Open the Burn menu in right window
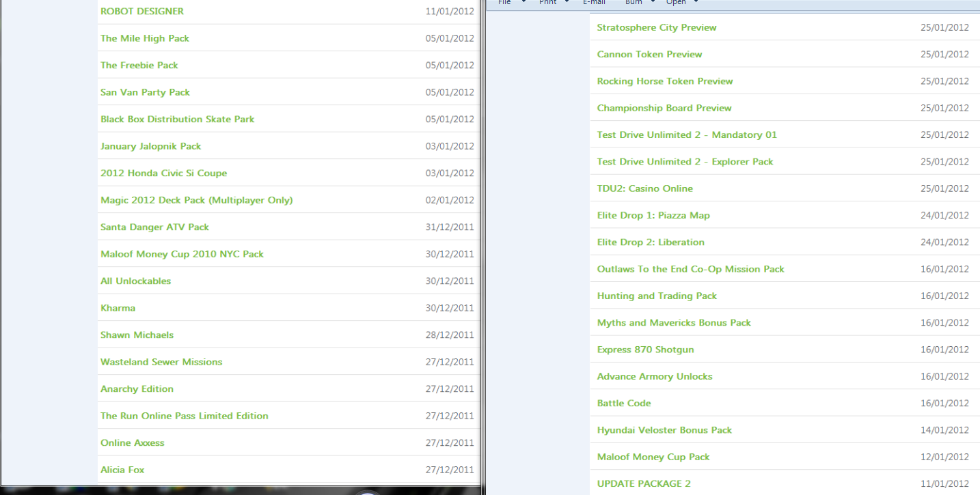The image size is (980, 495). (634, 2)
